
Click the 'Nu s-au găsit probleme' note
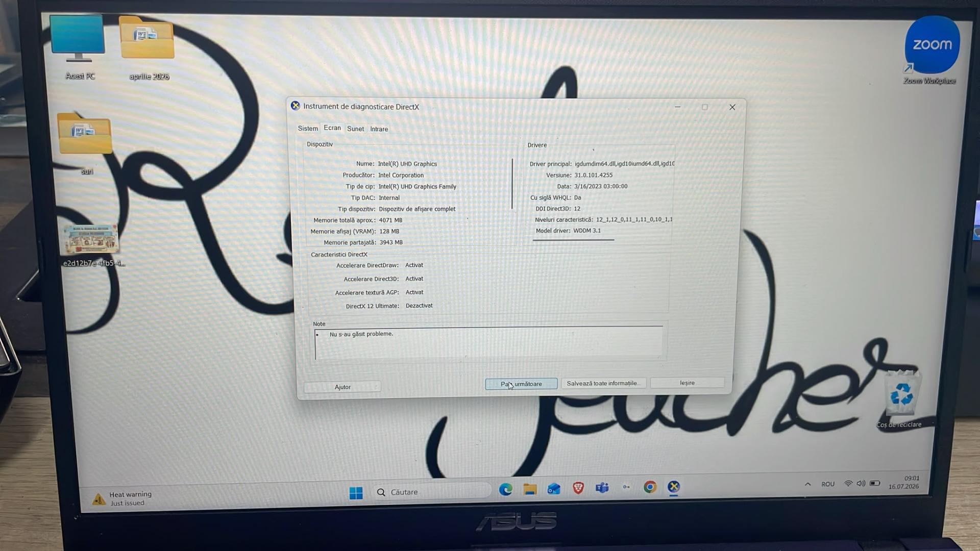(x=361, y=334)
